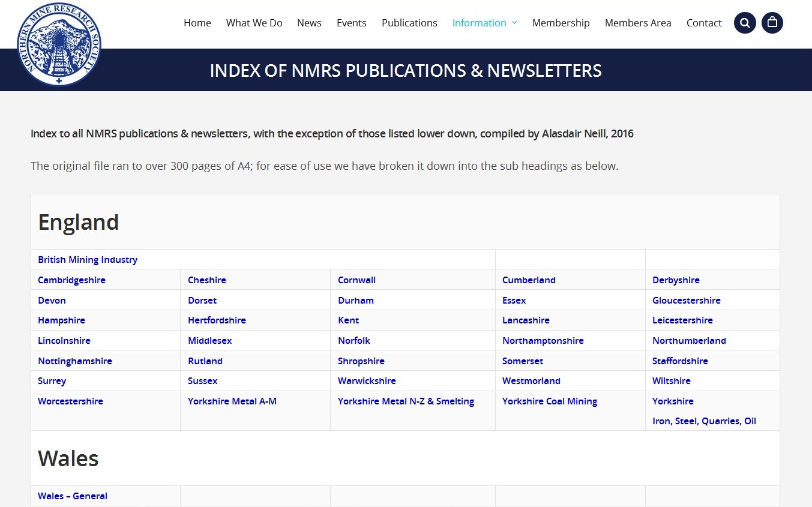Select the Membership nav item
This screenshot has width=812, height=507.
coord(561,23)
